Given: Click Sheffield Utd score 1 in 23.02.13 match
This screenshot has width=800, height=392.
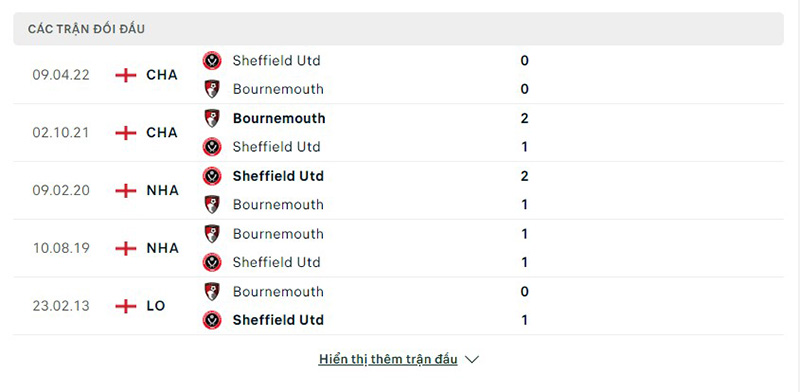Looking at the screenshot, I should click(524, 320).
